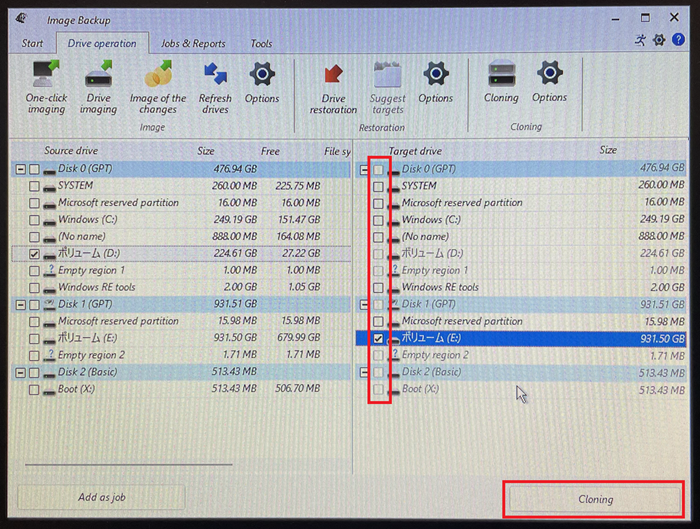Check source Windows (C:) checkbox
The image size is (700, 529).
(35, 220)
